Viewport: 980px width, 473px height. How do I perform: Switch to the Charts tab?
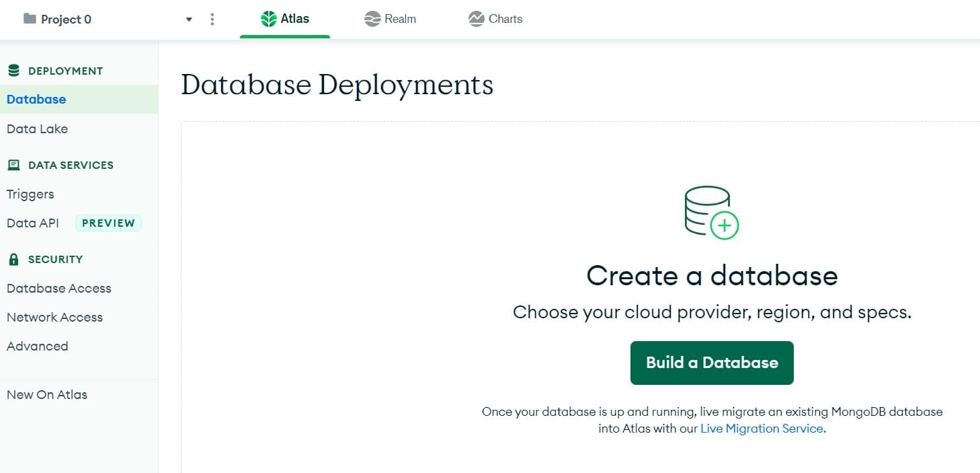[x=495, y=19]
